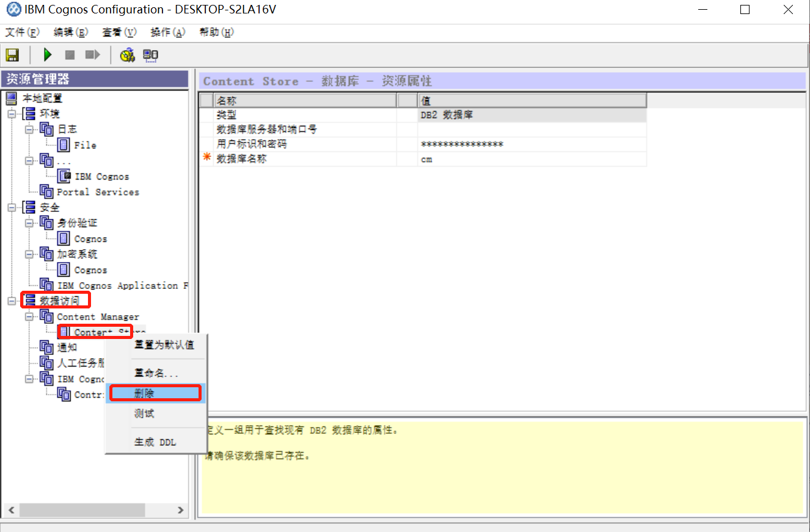Click the 通知 node icon
The width and height of the screenshot is (810, 532).
(46, 348)
